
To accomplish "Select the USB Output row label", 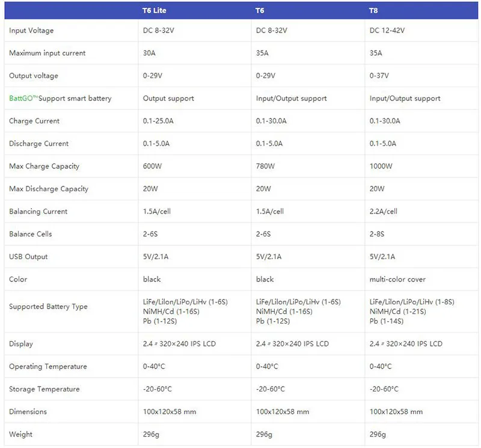I will pyautogui.click(x=28, y=257).
